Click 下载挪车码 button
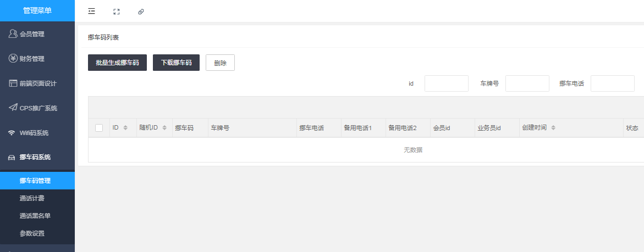The width and height of the screenshot is (644, 252). (x=176, y=63)
